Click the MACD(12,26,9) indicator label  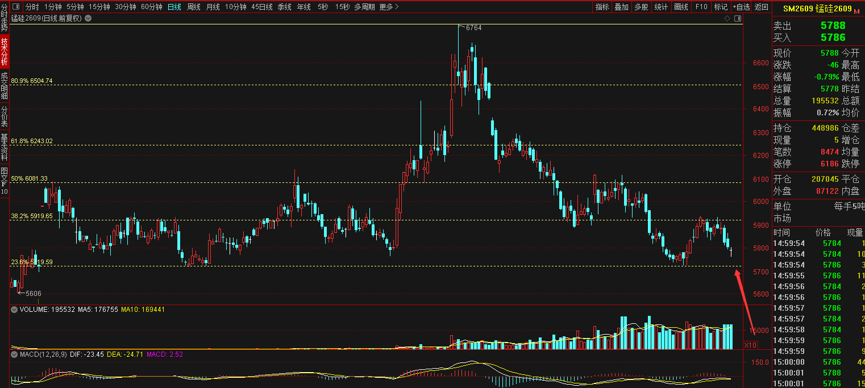click(x=44, y=354)
